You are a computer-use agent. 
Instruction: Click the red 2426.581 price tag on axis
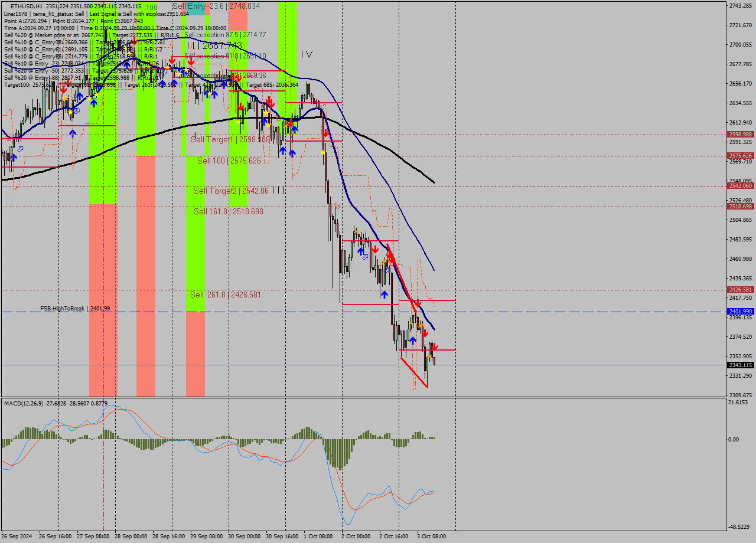[740, 290]
